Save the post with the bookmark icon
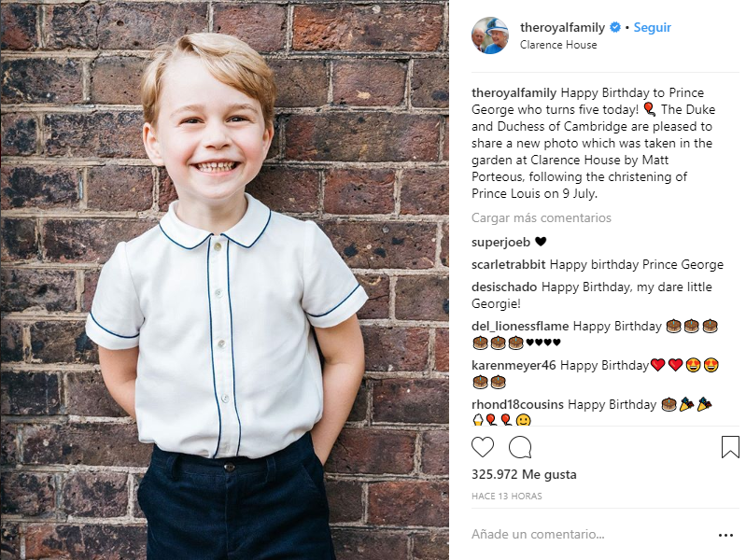 [x=730, y=447]
